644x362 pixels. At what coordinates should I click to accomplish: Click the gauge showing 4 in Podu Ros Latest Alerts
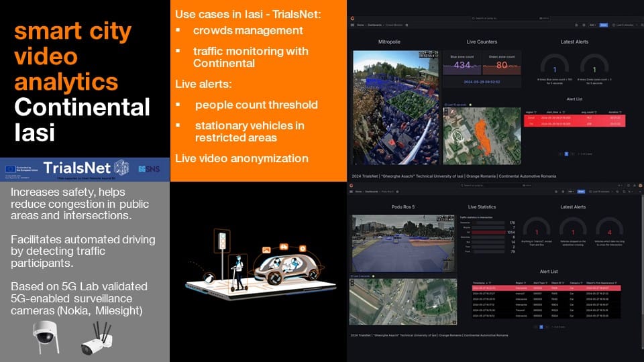[610, 229]
